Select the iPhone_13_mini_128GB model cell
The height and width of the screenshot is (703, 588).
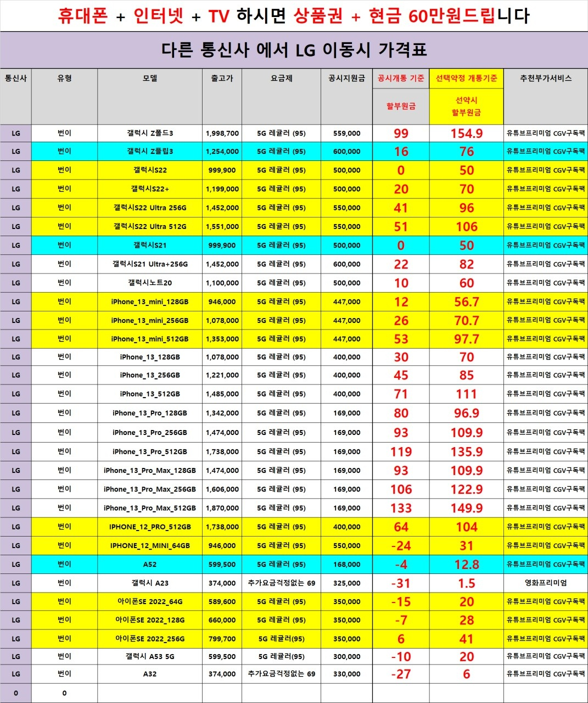(150, 302)
